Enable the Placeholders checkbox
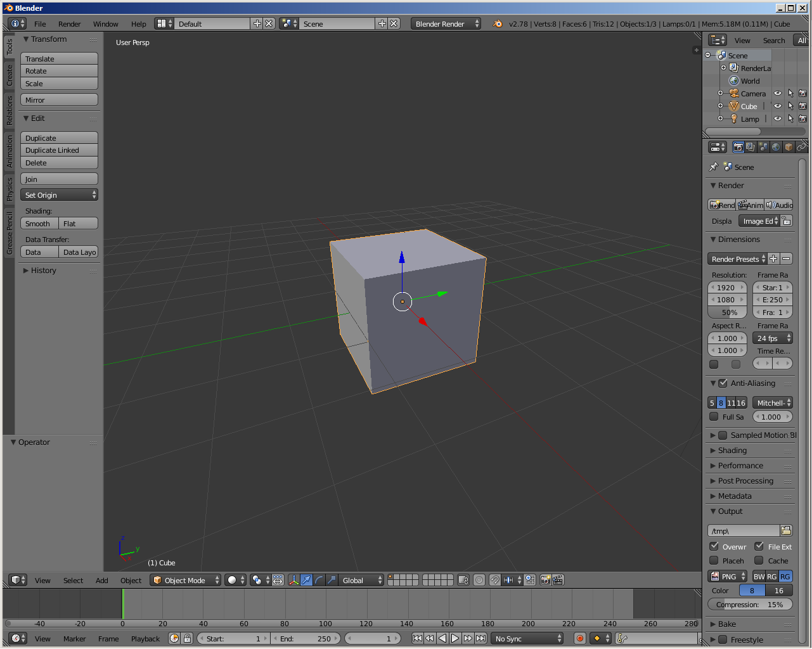The width and height of the screenshot is (812, 649). tap(714, 560)
